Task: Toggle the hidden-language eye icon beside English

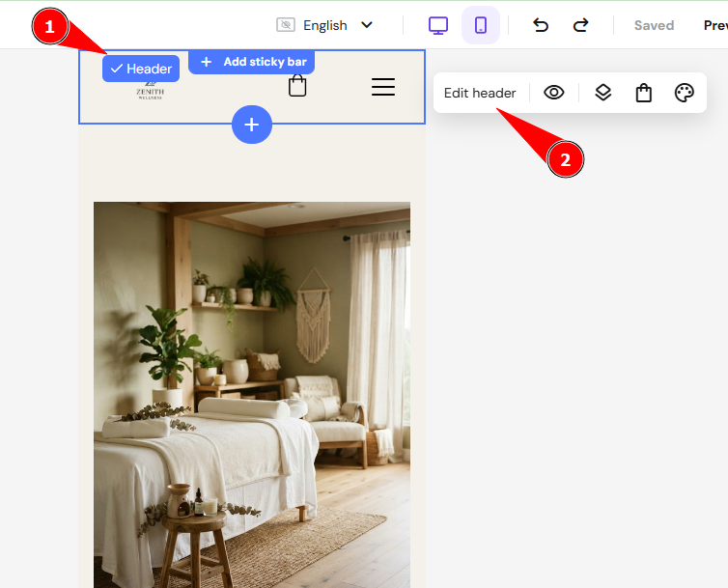Action: coord(286,24)
